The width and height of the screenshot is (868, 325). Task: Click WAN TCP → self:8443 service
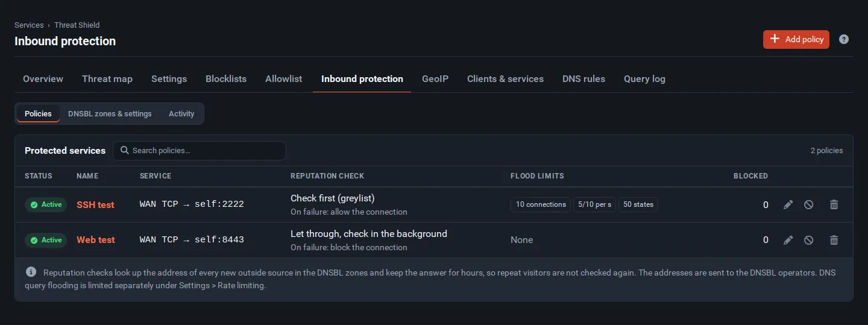(192, 239)
